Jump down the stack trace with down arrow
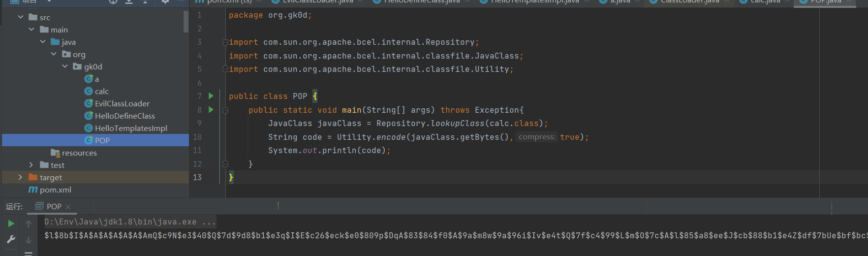Image resolution: width=868 pixels, height=256 pixels. (x=29, y=240)
